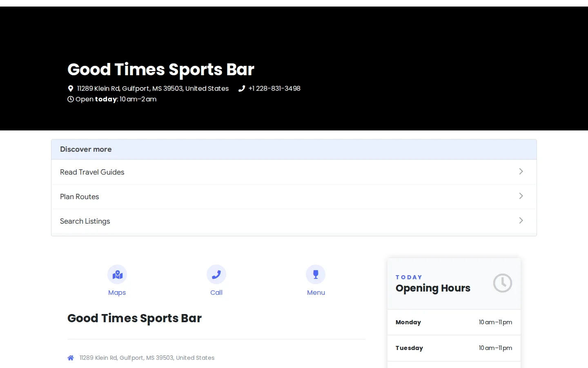Click the header address 11289 Klein Rd

[153, 88]
